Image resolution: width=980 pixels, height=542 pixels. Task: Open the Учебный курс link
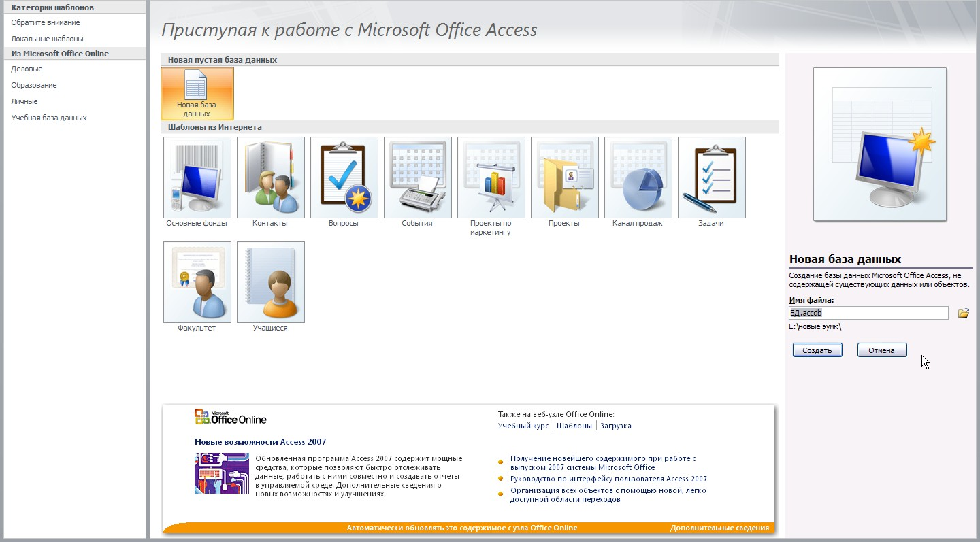523,426
